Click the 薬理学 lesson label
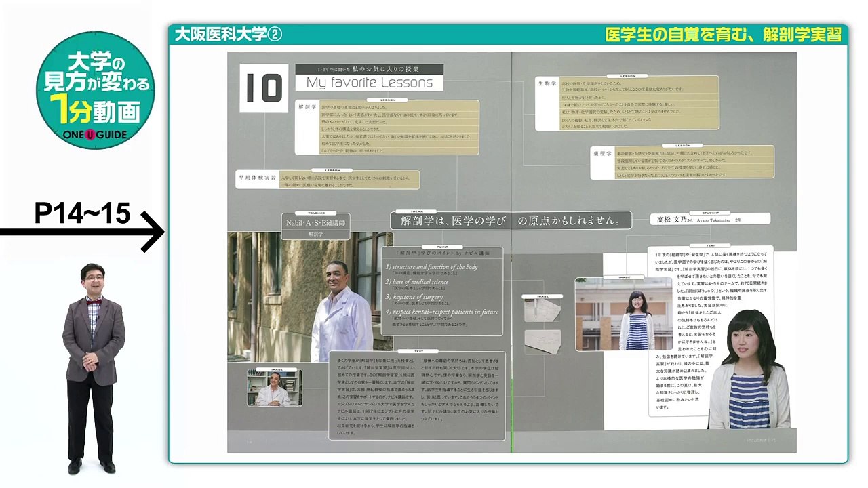Screen dimensions: 868x488 602,153
